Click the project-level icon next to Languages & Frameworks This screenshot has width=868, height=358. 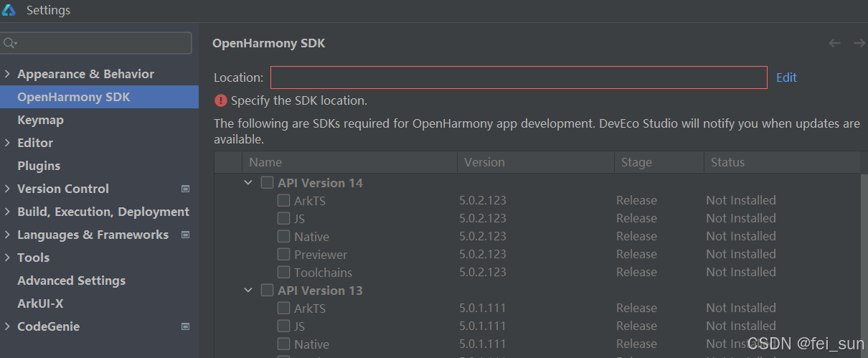tap(185, 235)
